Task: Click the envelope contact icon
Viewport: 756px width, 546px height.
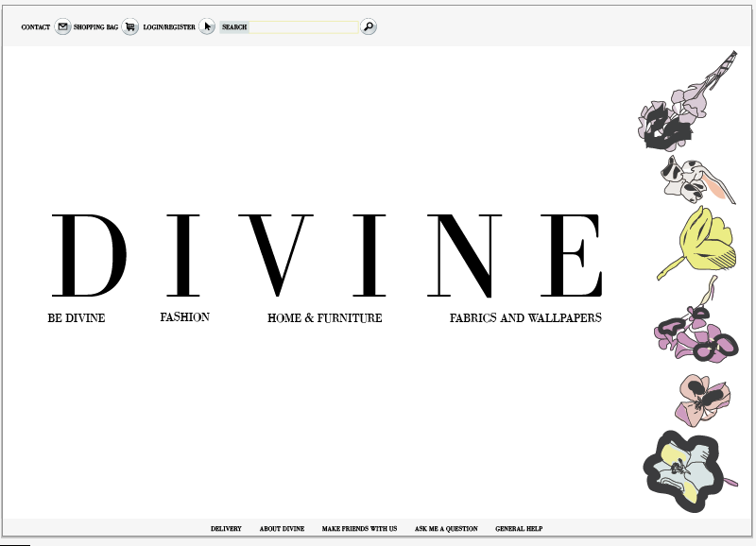Action: [x=62, y=26]
